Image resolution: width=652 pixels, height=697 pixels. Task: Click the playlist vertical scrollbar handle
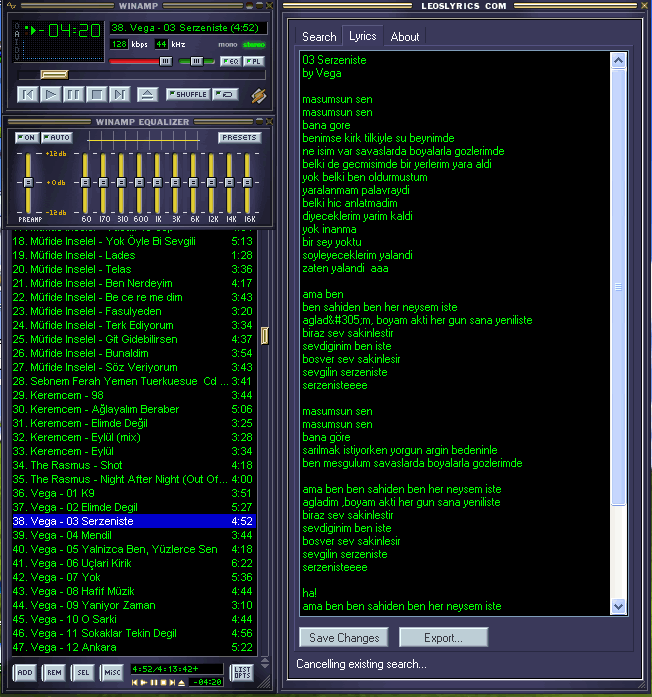[264, 336]
